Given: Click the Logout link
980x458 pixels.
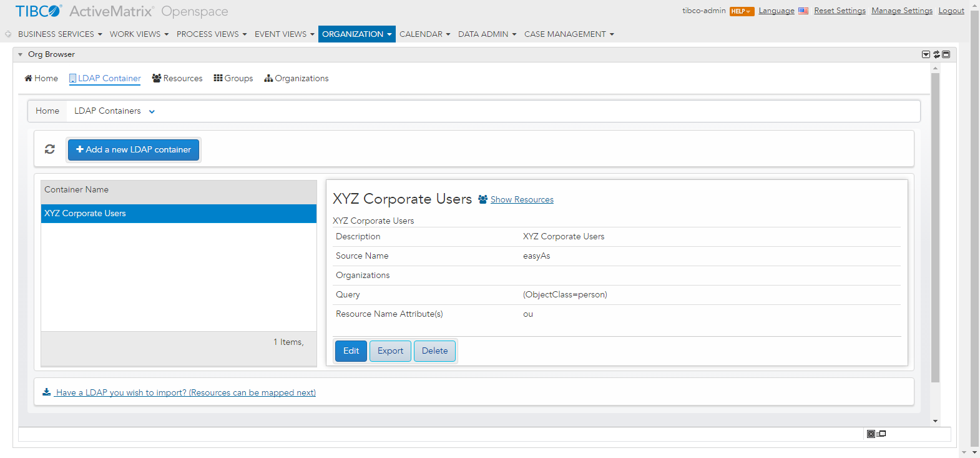Looking at the screenshot, I should click(951, 11).
